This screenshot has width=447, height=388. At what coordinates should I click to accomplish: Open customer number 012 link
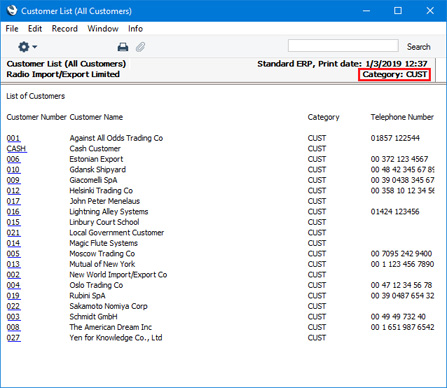[x=13, y=191]
